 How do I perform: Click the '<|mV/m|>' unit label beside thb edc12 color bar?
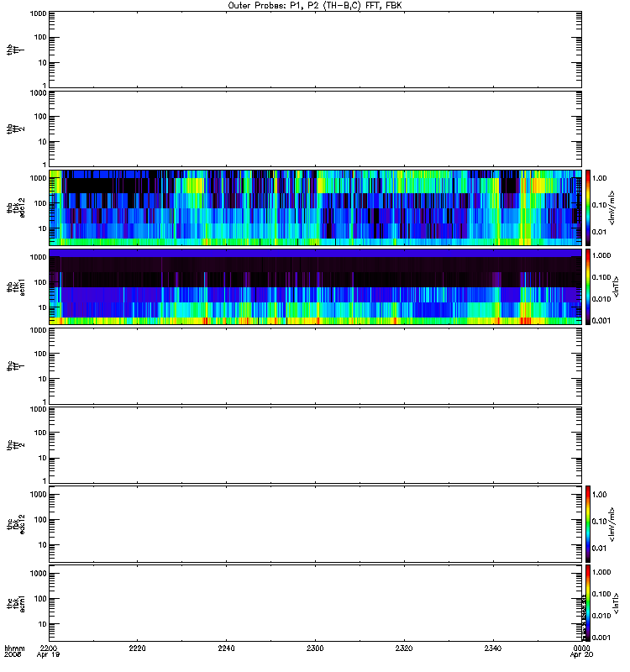click(x=612, y=207)
